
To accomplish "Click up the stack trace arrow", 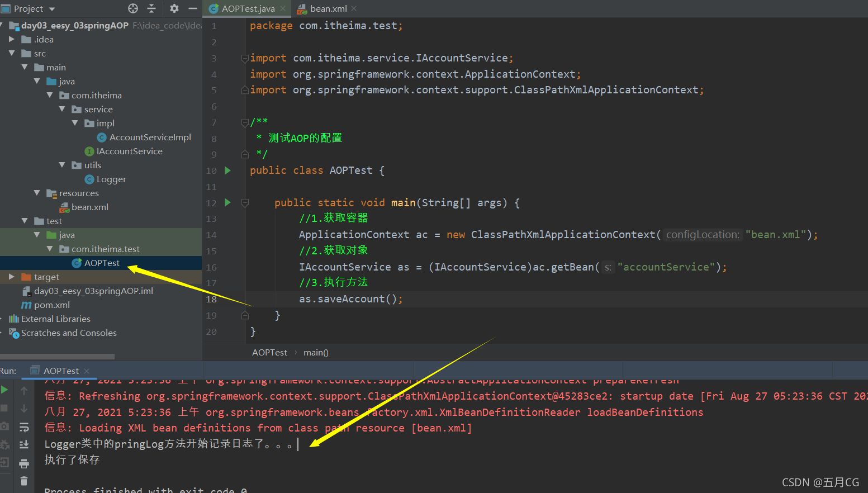I will tap(24, 390).
